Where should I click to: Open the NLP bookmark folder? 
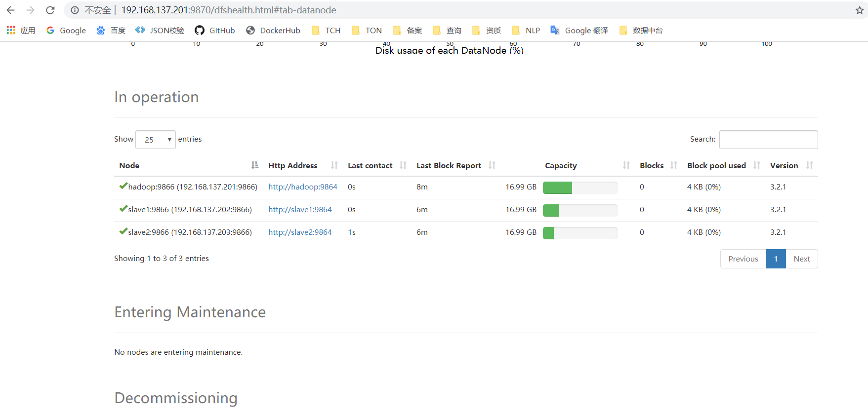tap(526, 30)
